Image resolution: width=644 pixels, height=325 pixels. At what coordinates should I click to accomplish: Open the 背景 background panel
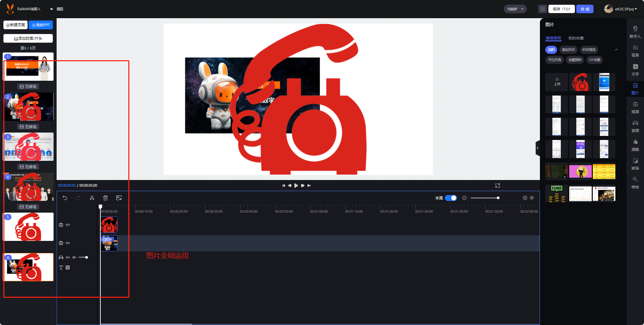pyautogui.click(x=635, y=51)
